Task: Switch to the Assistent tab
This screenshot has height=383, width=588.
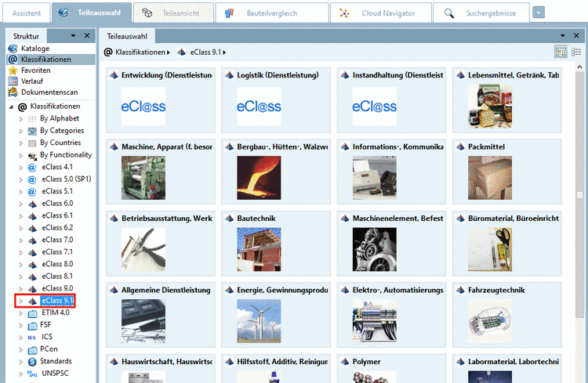Action: point(26,13)
